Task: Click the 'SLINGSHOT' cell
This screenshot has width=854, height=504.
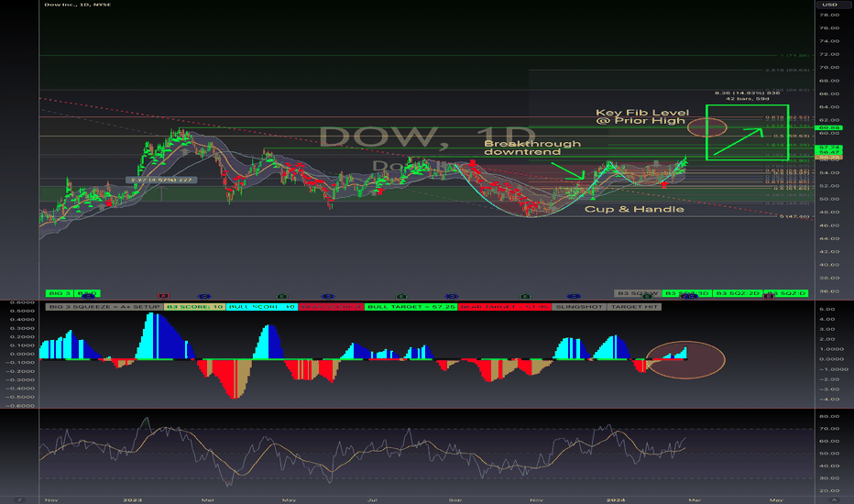Action: (x=579, y=307)
